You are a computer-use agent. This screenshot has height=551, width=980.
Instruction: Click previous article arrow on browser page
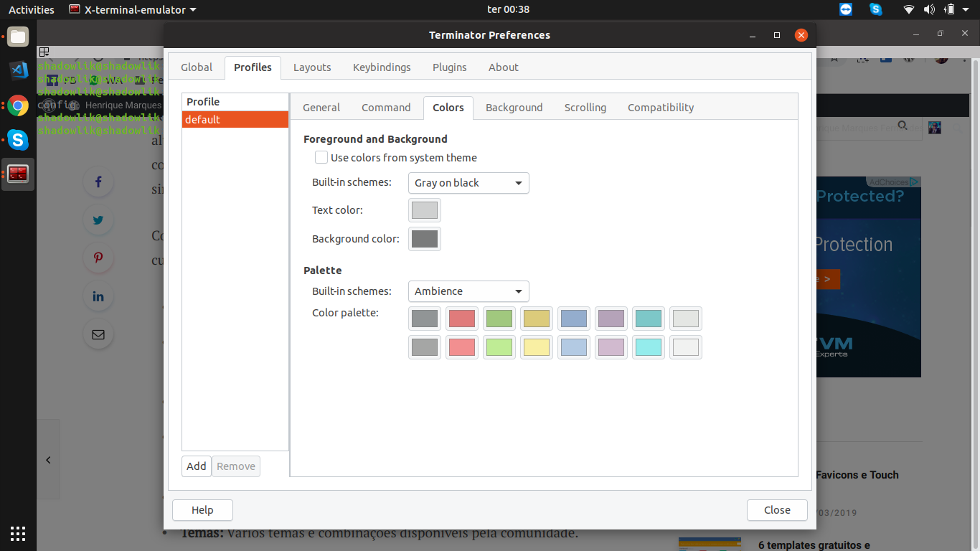tap(48, 460)
